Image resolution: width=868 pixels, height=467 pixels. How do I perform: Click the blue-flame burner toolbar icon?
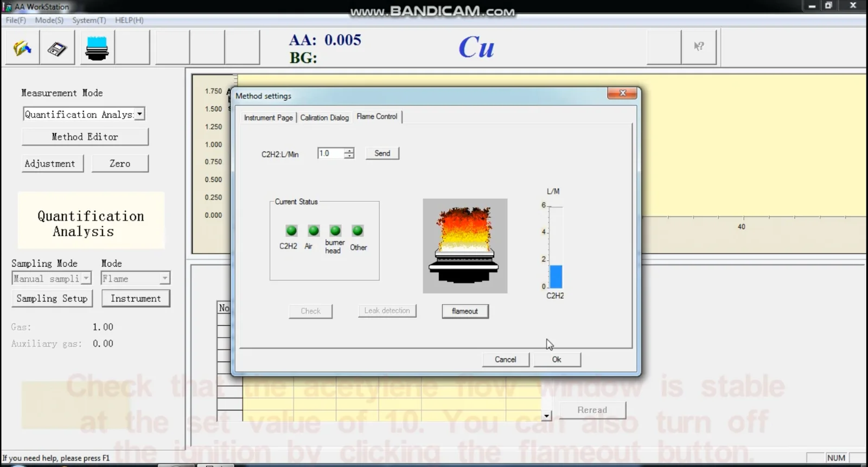(97, 48)
